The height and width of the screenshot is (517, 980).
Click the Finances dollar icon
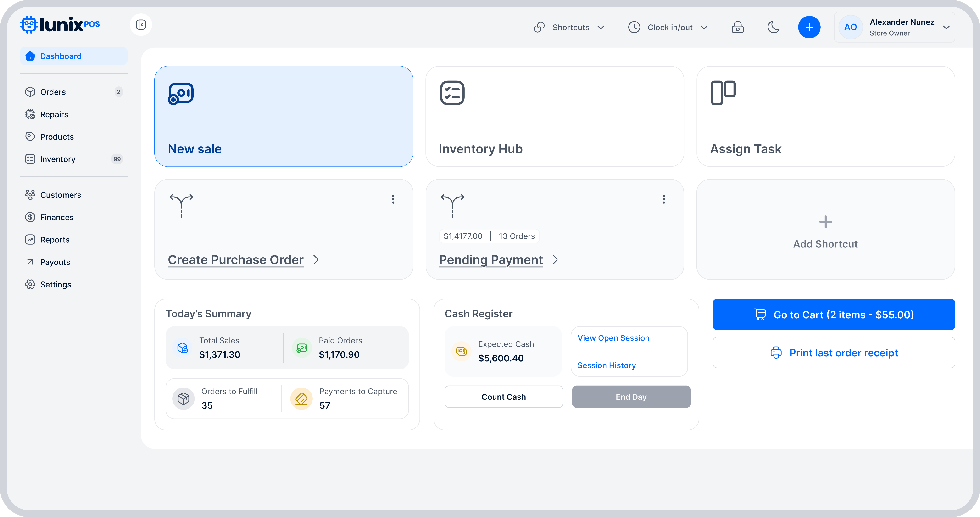tap(30, 217)
